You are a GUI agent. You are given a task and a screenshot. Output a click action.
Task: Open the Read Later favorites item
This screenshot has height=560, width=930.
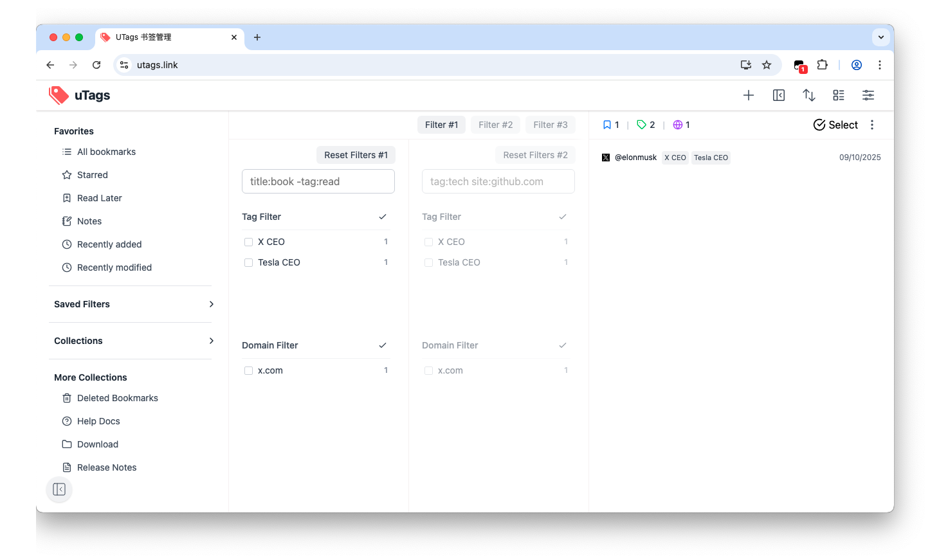pyautogui.click(x=99, y=198)
